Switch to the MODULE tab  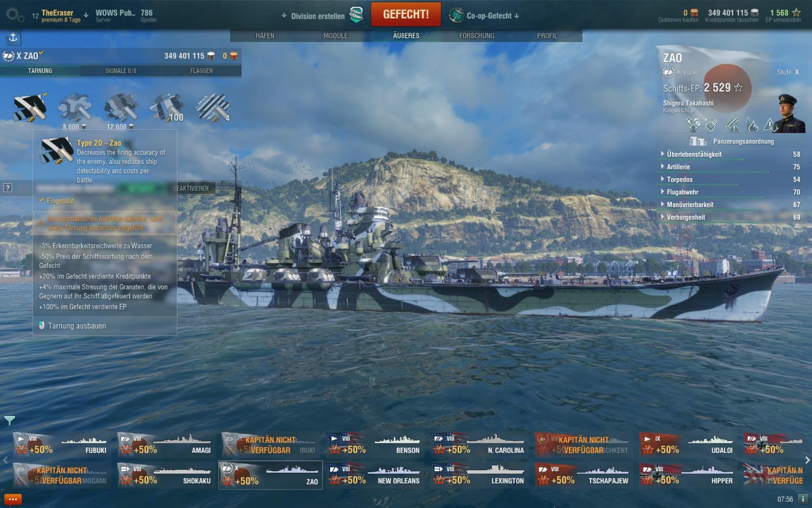coord(335,36)
